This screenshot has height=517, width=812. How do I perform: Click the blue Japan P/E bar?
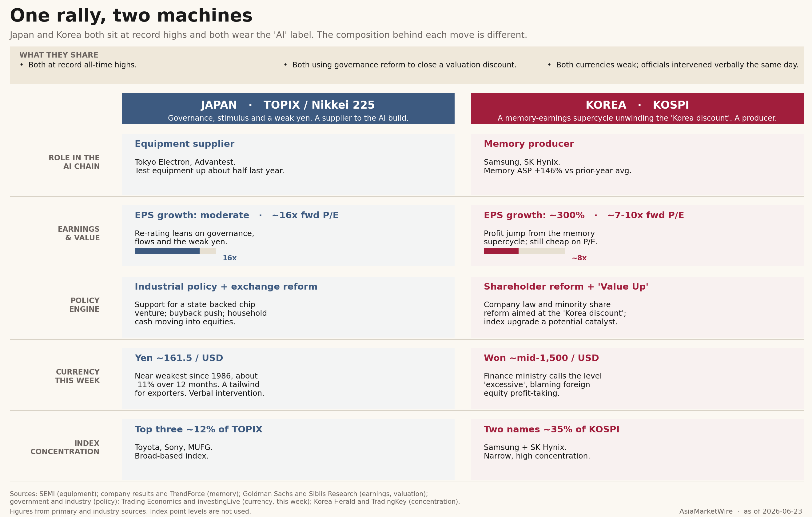[167, 251]
